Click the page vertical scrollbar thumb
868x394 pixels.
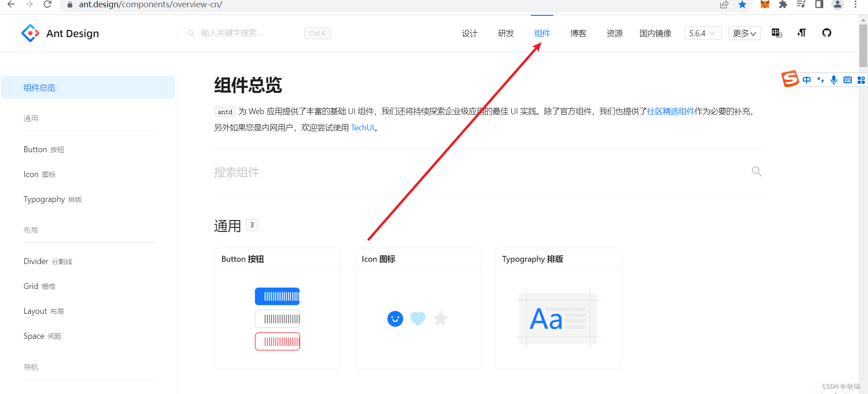pos(863,45)
